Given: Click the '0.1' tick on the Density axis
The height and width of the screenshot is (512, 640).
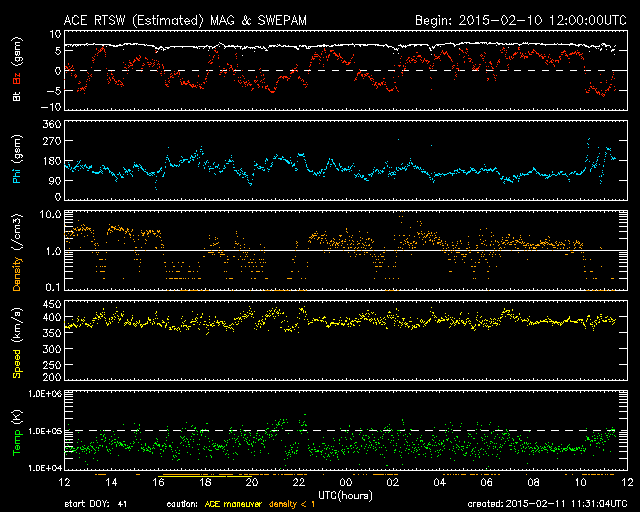Looking at the screenshot, I should [x=53, y=287].
